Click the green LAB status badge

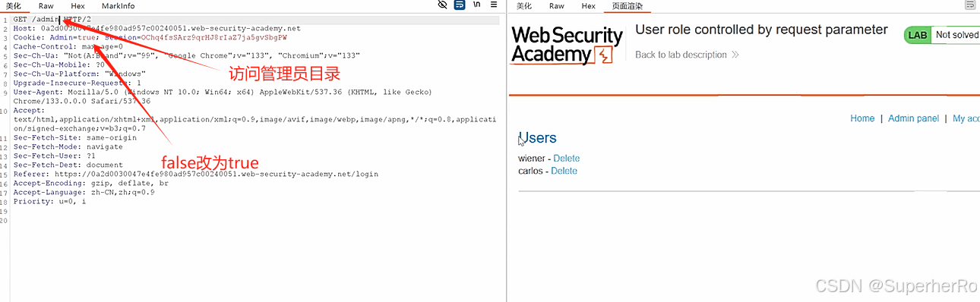[918, 35]
